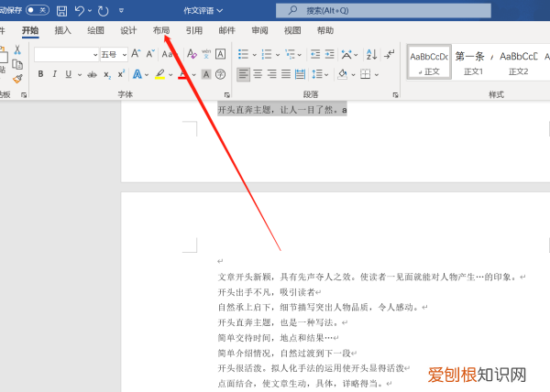Expand the font name dropdown
550x392 pixels.
(x=94, y=55)
